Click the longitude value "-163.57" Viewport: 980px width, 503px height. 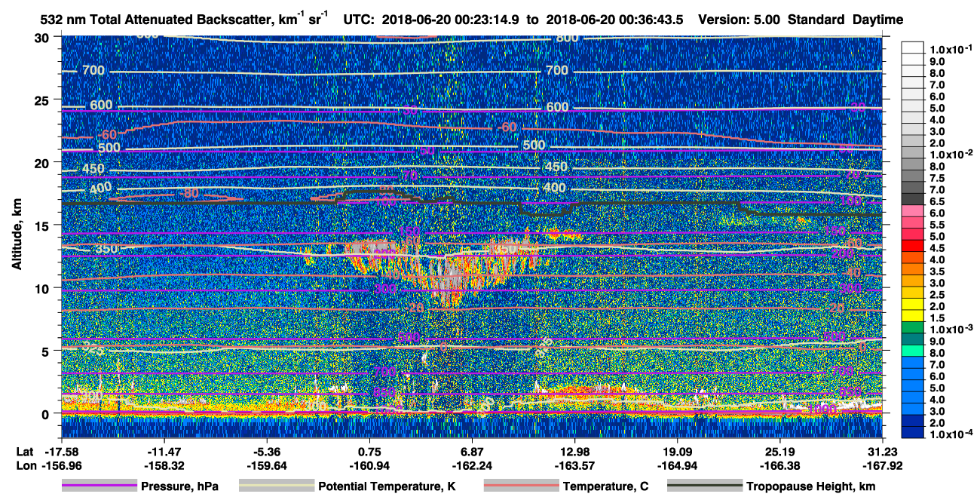(574, 465)
